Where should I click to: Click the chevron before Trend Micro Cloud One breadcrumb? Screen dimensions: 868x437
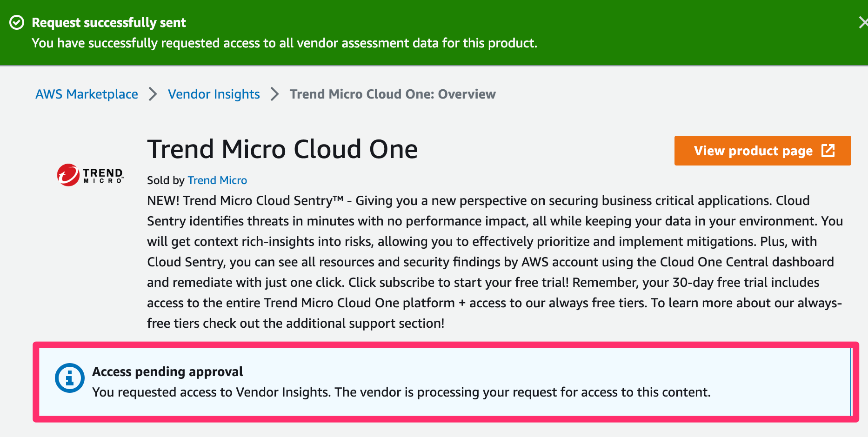pos(274,94)
